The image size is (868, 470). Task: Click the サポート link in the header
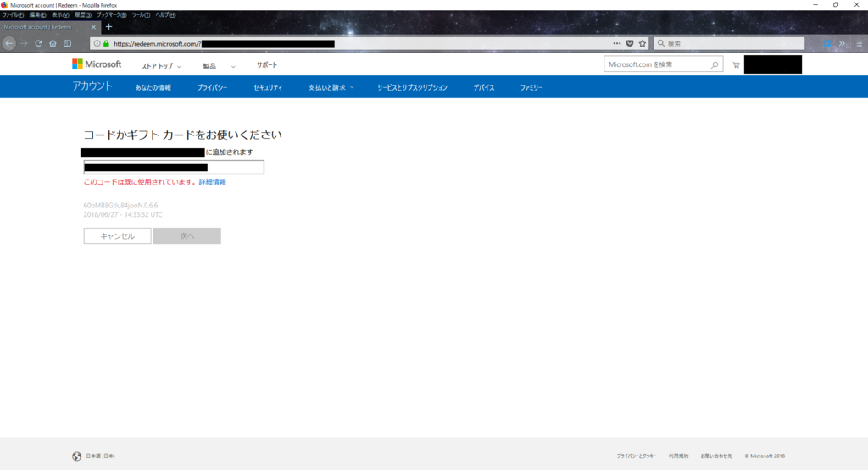267,64
